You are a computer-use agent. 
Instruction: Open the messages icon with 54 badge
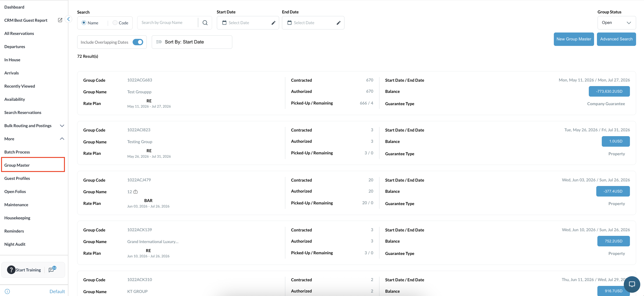(52, 269)
